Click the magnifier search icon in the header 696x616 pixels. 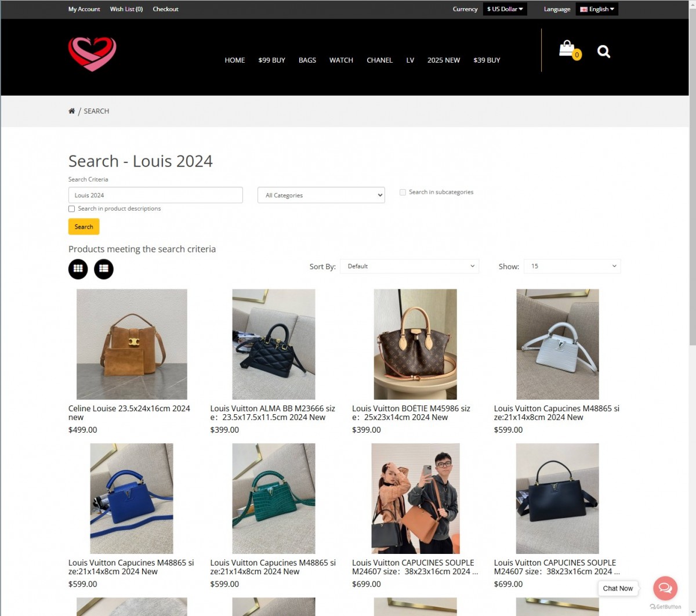[x=604, y=52]
